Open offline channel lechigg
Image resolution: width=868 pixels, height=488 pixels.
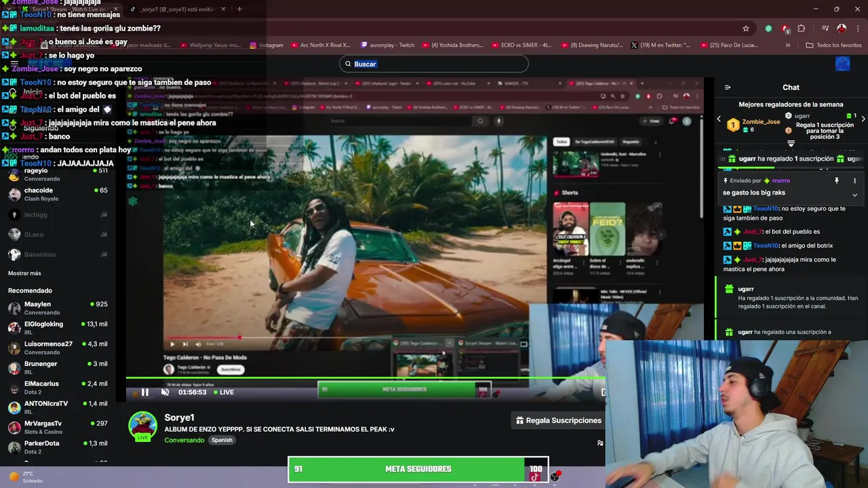58,215
